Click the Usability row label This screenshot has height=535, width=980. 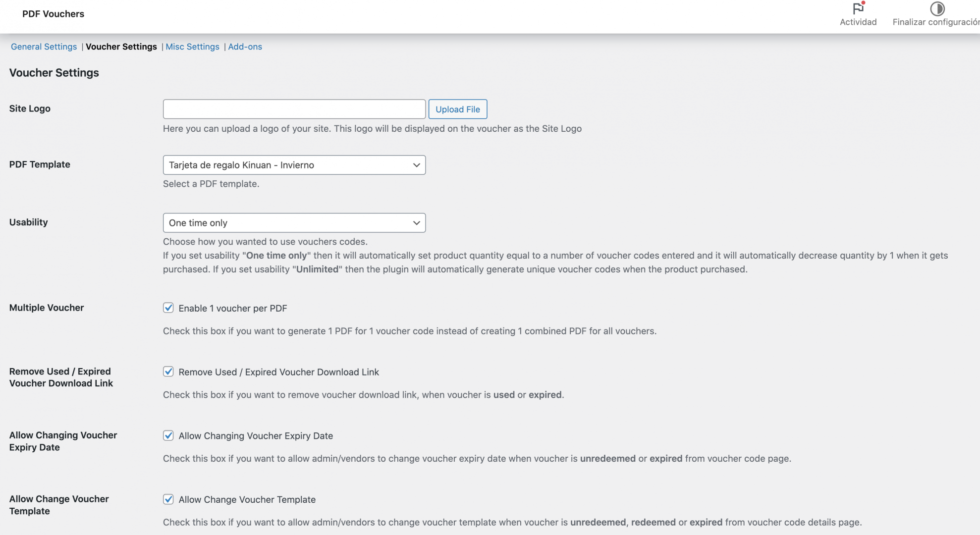coord(29,222)
